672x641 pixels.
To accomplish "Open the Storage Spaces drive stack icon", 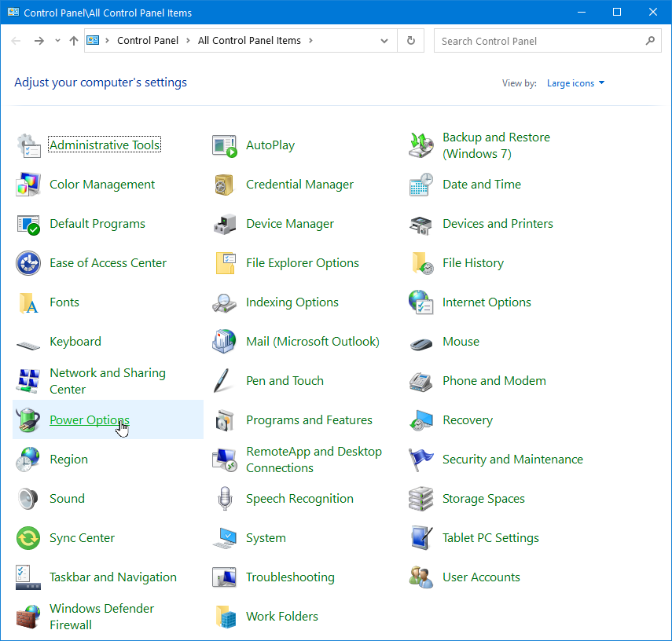I will point(421,499).
